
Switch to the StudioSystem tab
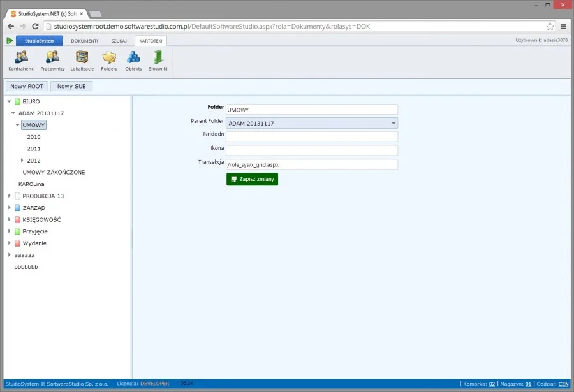tap(39, 41)
